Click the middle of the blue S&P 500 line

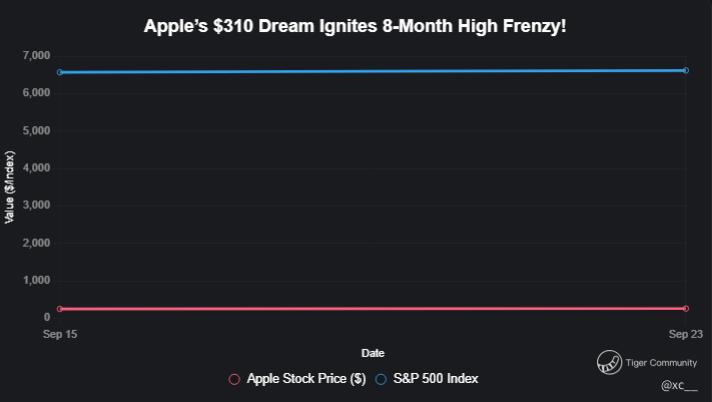point(372,71)
